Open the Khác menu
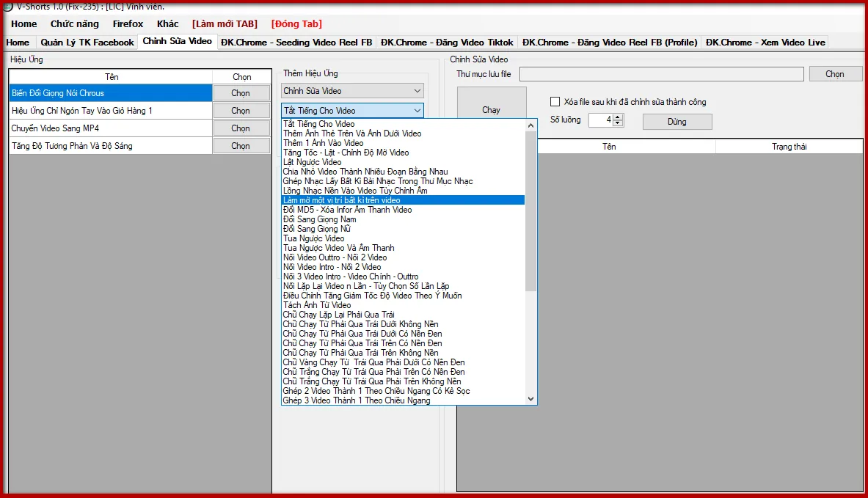The image size is (868, 498). [x=168, y=23]
